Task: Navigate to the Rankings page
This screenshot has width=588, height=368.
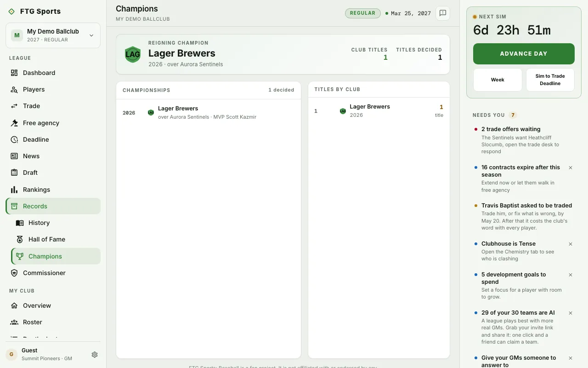Action: pos(53,190)
